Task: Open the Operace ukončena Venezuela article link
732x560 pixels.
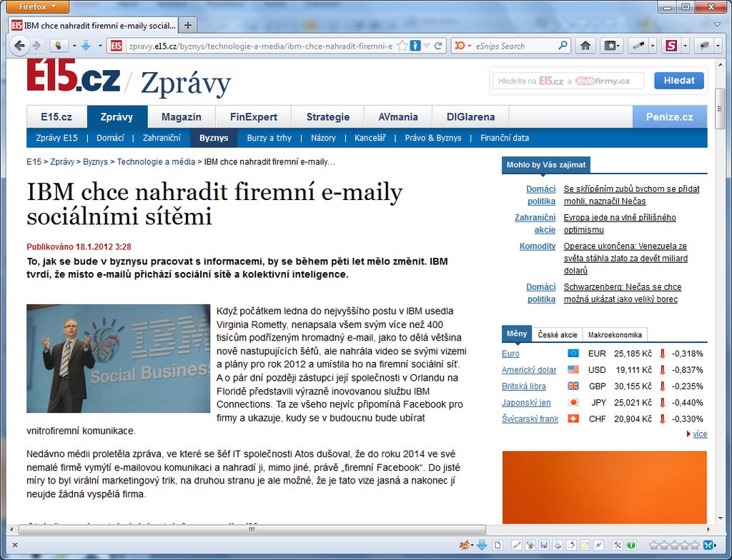Action: point(625,258)
